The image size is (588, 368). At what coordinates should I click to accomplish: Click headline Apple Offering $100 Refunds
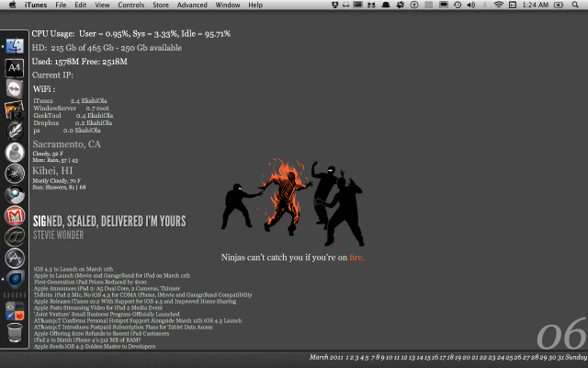[101, 333]
